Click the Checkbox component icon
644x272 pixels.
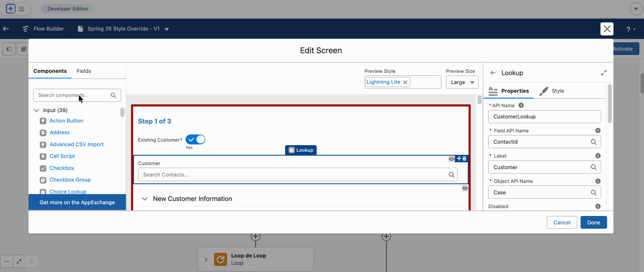pyautogui.click(x=43, y=168)
